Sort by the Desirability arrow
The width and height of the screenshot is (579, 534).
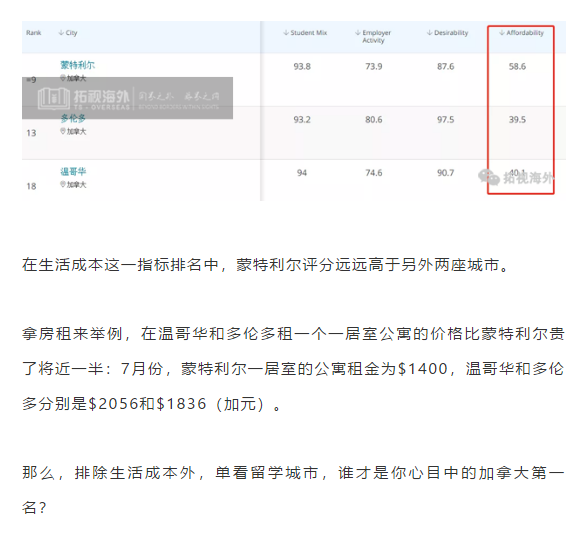[429, 33]
